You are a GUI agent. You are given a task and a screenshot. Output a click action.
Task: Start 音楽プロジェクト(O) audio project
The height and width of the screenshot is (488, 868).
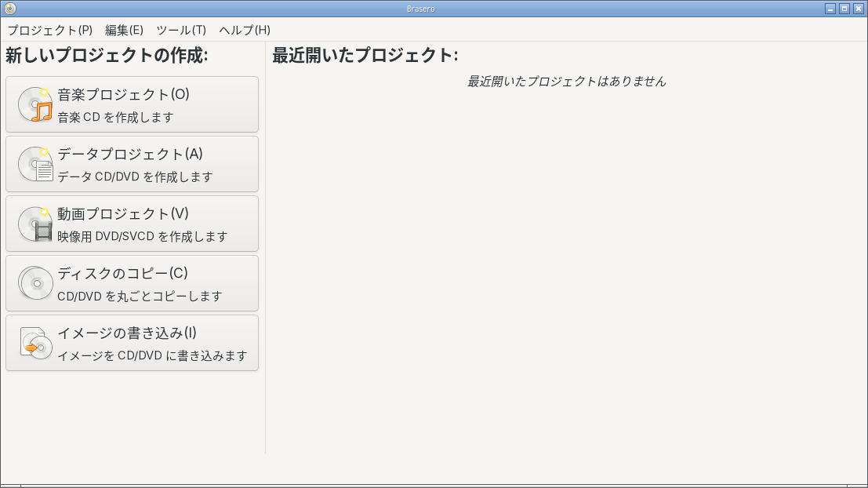[x=132, y=104]
